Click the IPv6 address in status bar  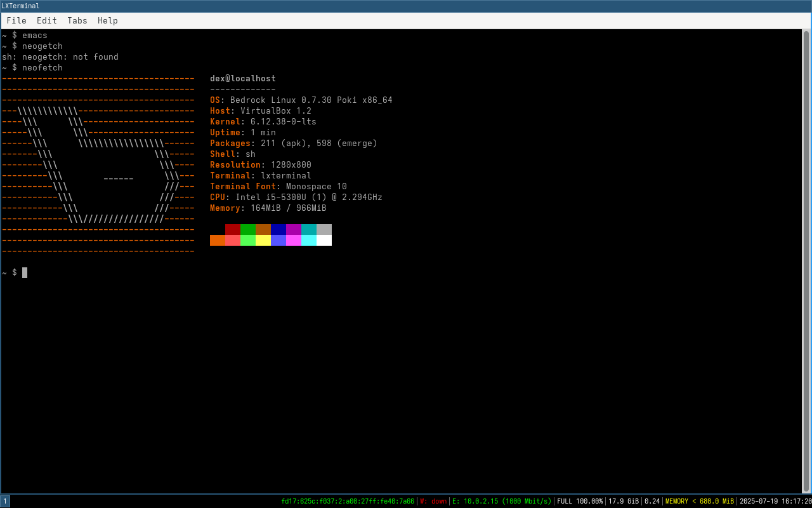[x=348, y=501]
